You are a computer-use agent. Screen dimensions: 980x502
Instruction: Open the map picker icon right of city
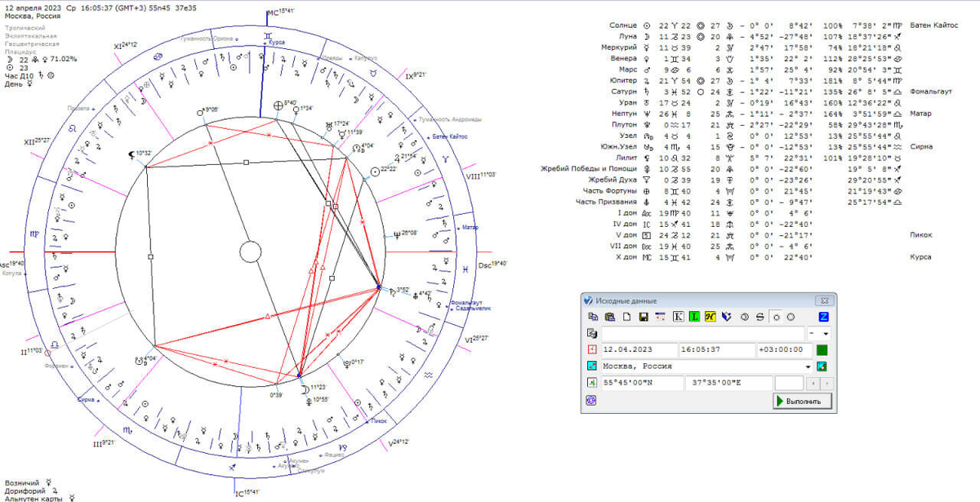click(x=822, y=366)
